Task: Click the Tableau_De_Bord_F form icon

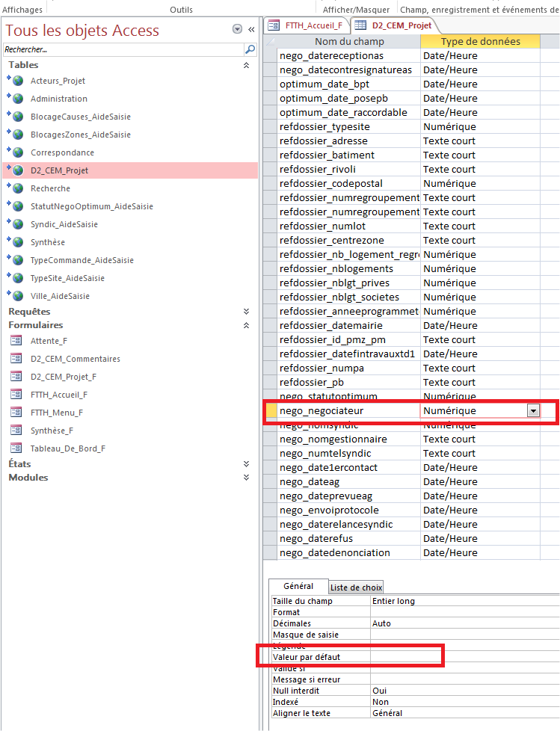Action: (16, 448)
